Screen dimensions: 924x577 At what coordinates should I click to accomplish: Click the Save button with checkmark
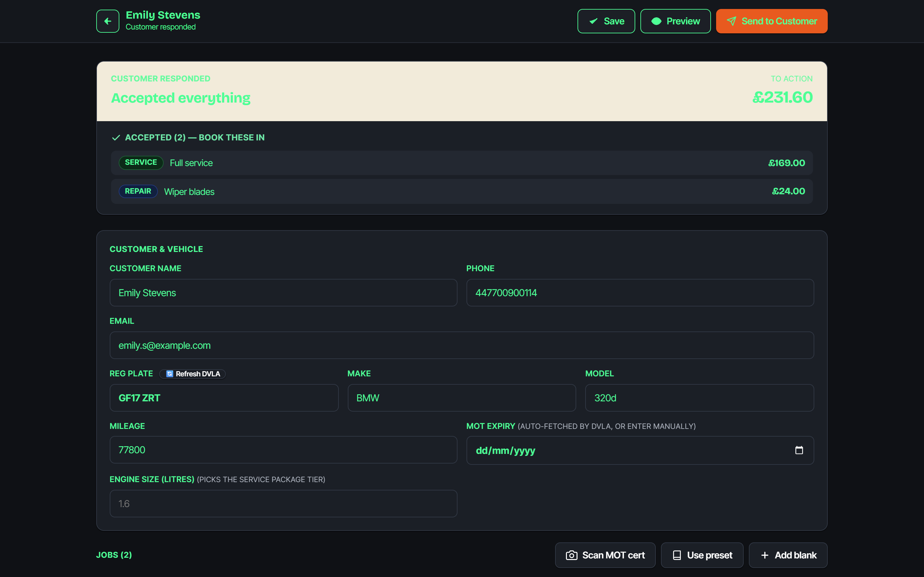click(x=606, y=21)
